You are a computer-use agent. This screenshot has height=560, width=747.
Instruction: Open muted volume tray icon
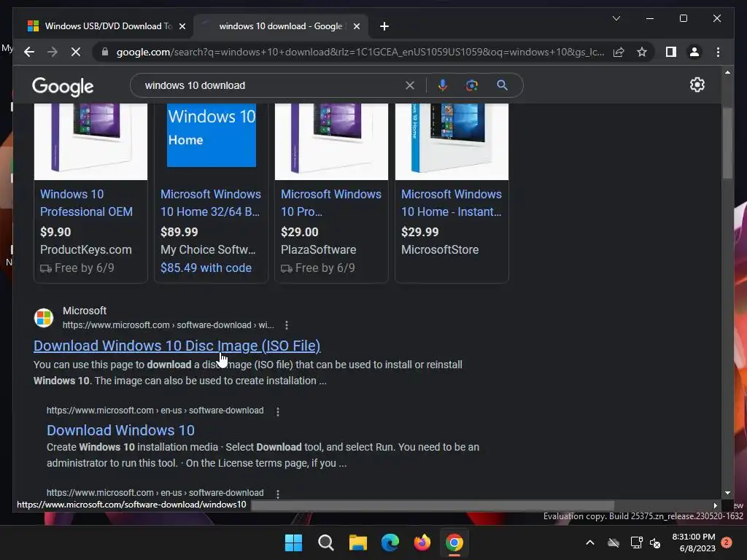(655, 542)
